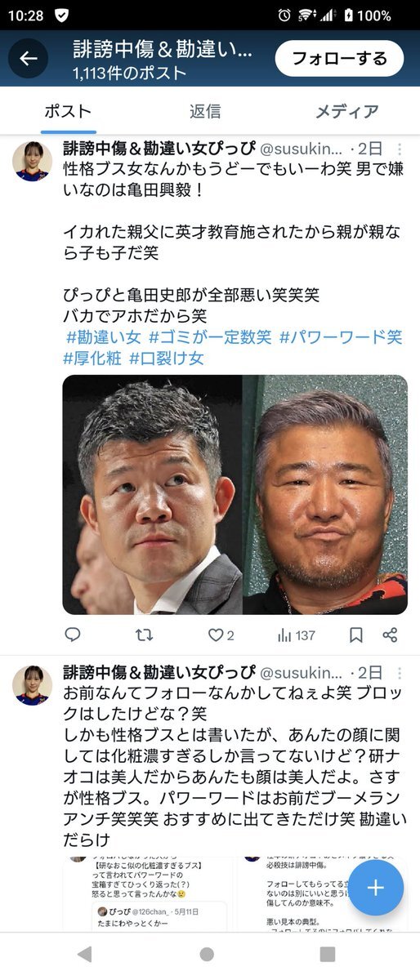View analytics showing 137 views
420x980 pixels.
point(297,635)
